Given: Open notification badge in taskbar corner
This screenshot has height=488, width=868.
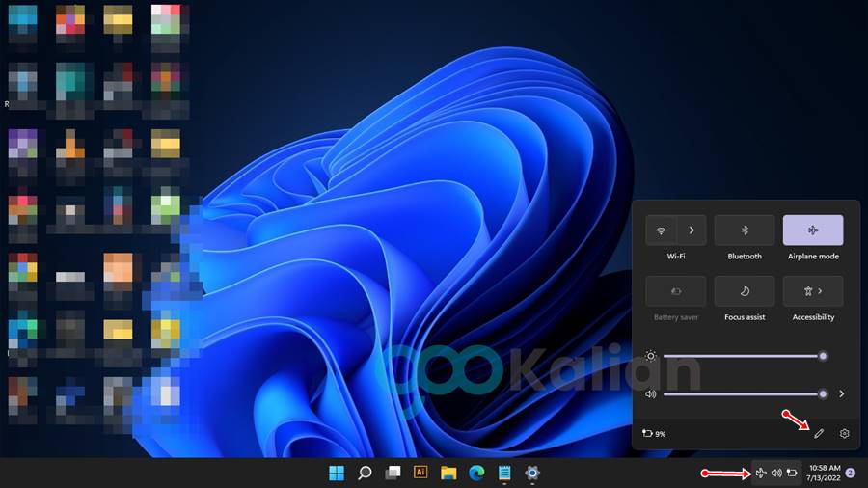Looking at the screenshot, I should [x=851, y=474].
